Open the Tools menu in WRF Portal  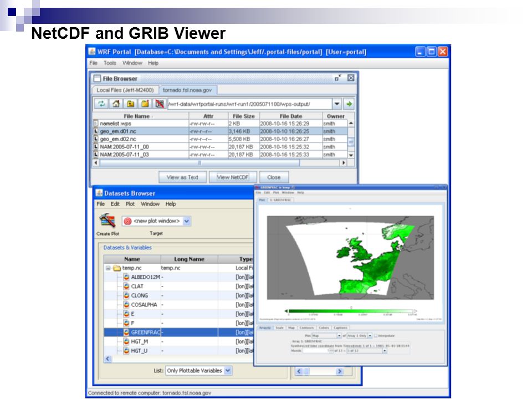[110, 63]
